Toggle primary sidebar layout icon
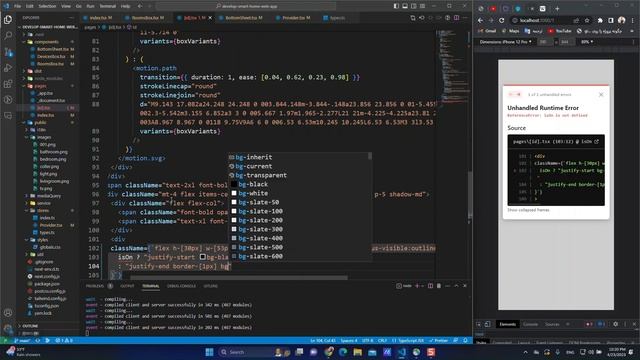 point(396,6)
